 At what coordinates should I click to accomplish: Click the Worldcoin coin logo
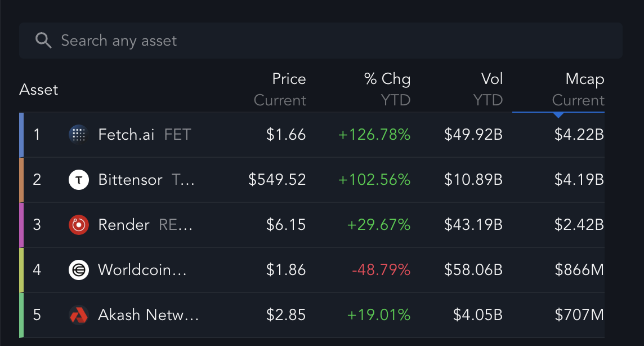[78, 270]
